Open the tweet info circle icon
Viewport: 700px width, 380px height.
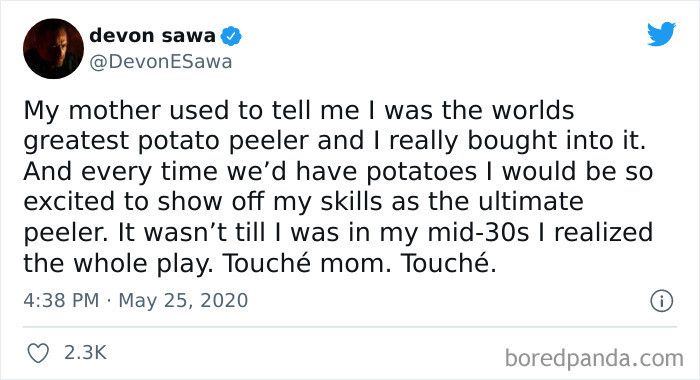click(661, 301)
